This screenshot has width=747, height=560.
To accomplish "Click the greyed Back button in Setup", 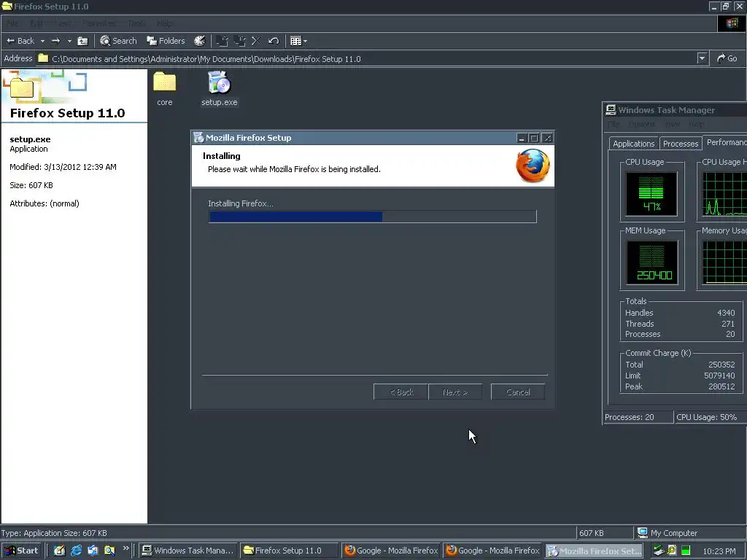I will point(401,392).
